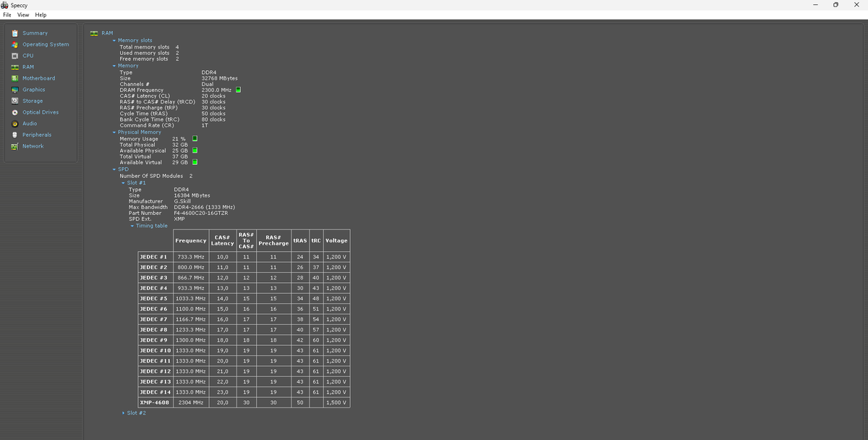The image size is (868, 440).
Task: Open Peripherals via its mouse icon
Action: pyautogui.click(x=14, y=135)
